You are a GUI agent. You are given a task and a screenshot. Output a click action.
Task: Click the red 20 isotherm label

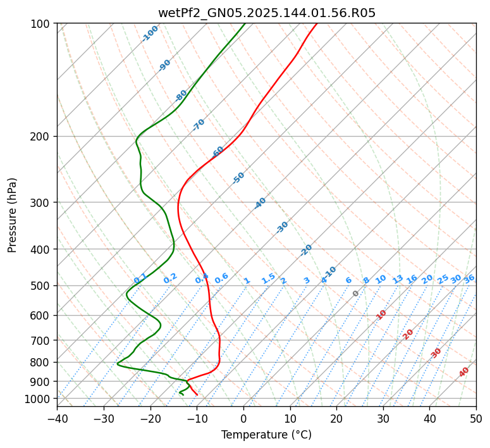coord(408,335)
